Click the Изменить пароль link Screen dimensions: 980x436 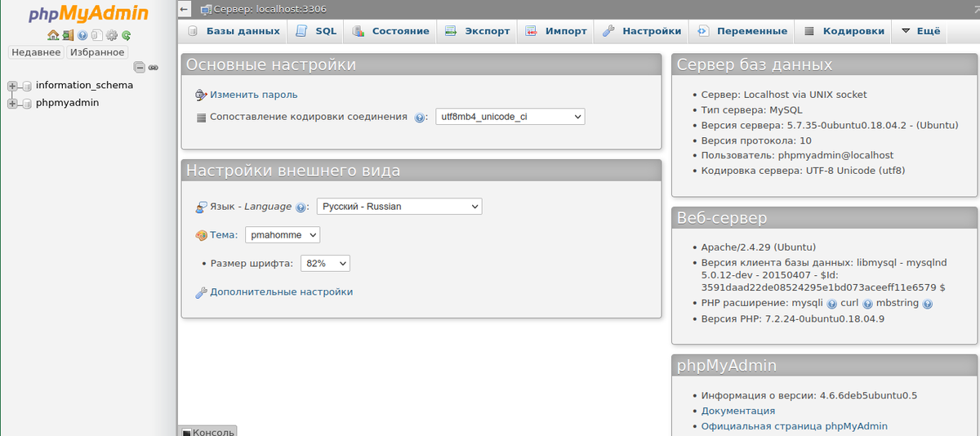click(254, 95)
